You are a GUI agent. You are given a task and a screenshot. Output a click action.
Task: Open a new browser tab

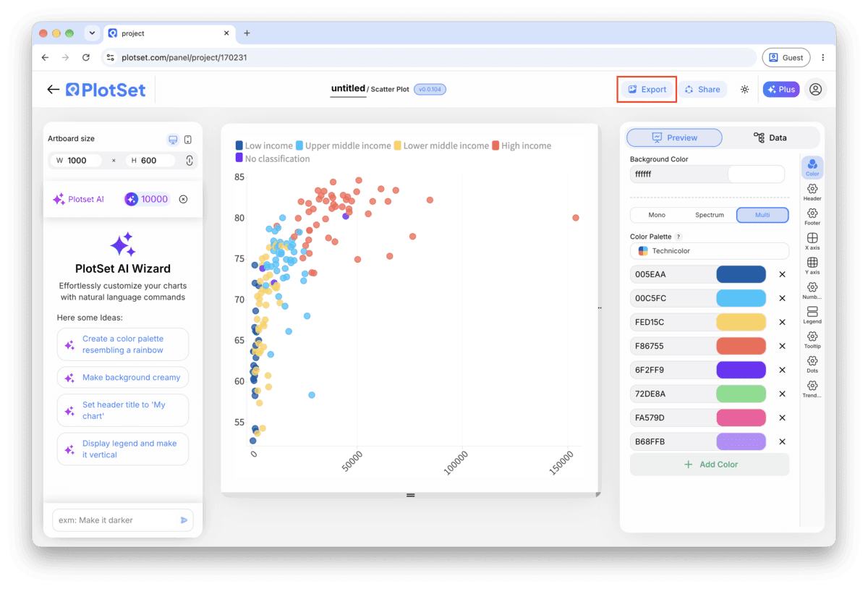[247, 33]
